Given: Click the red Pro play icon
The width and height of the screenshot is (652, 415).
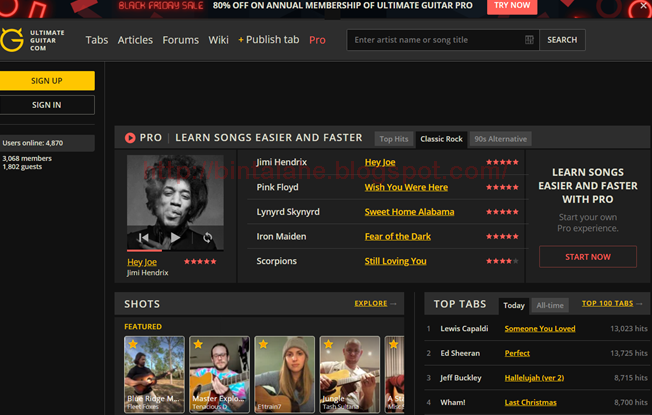Looking at the screenshot, I should [x=130, y=138].
